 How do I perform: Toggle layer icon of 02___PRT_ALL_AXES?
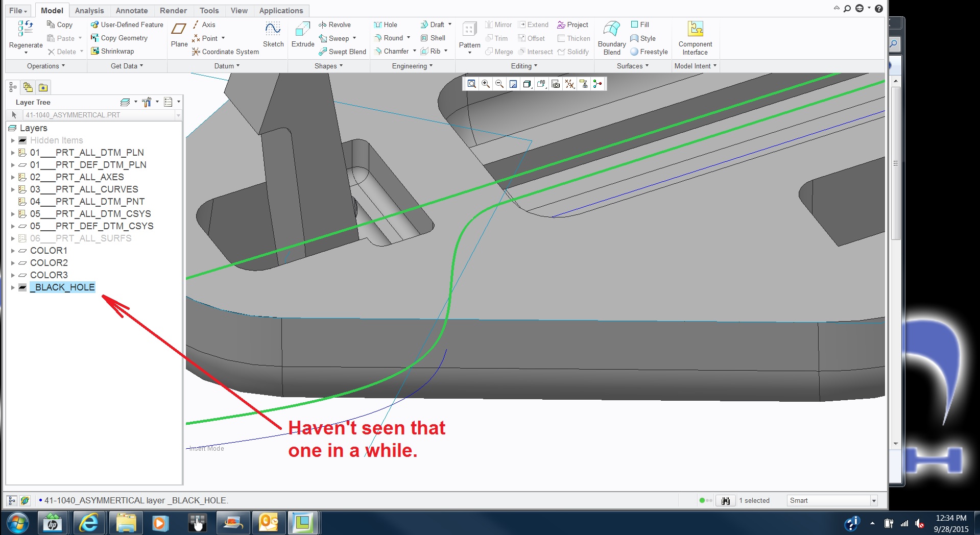pyautogui.click(x=22, y=177)
